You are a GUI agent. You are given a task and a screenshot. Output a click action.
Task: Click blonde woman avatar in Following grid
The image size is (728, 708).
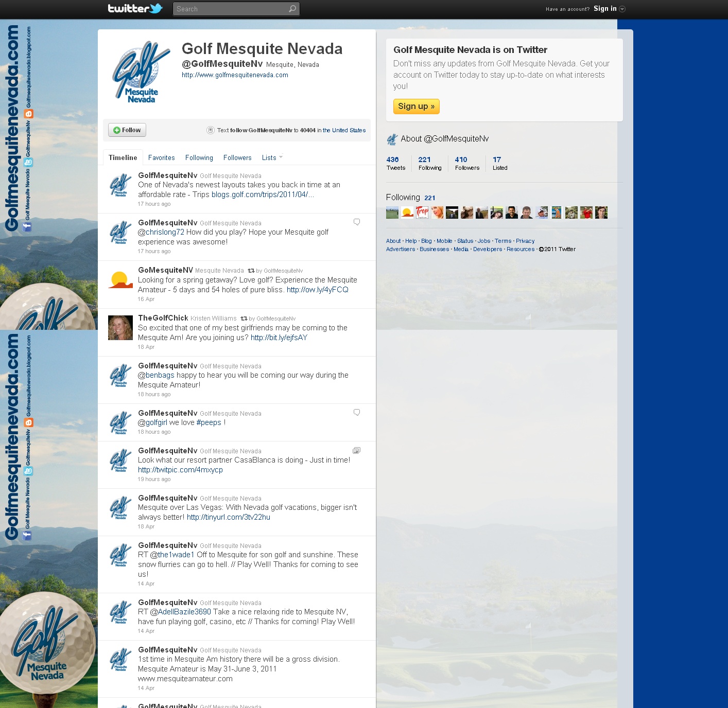437,213
